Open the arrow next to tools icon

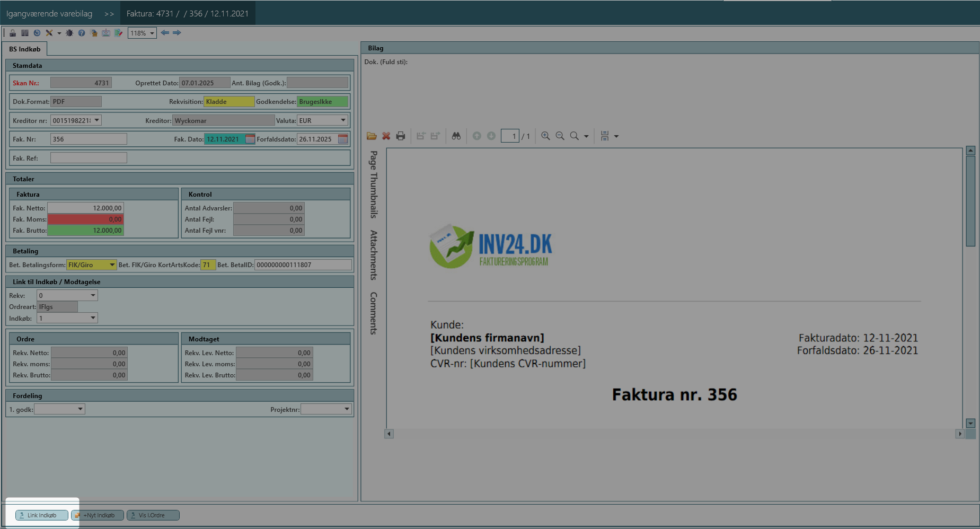click(59, 33)
